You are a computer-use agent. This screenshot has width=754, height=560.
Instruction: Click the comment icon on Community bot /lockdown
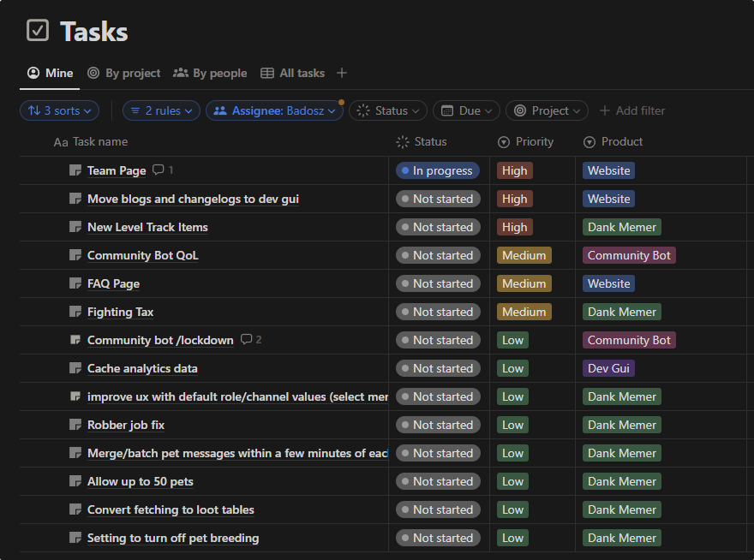[247, 340]
